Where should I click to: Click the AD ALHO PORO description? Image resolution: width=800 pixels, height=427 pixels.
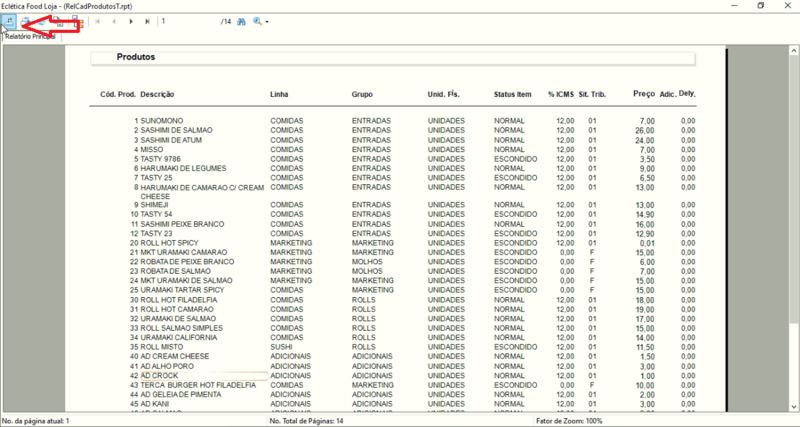167,366
